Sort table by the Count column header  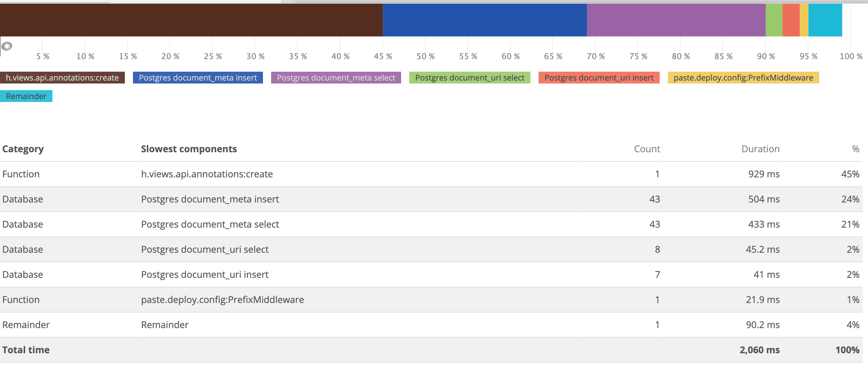pos(647,149)
